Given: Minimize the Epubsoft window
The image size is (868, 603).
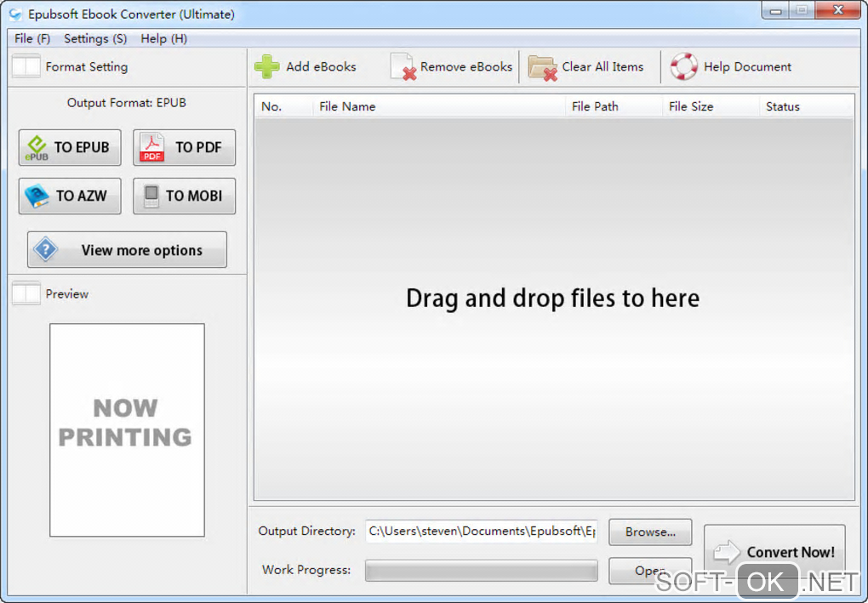Looking at the screenshot, I should click(x=775, y=10).
